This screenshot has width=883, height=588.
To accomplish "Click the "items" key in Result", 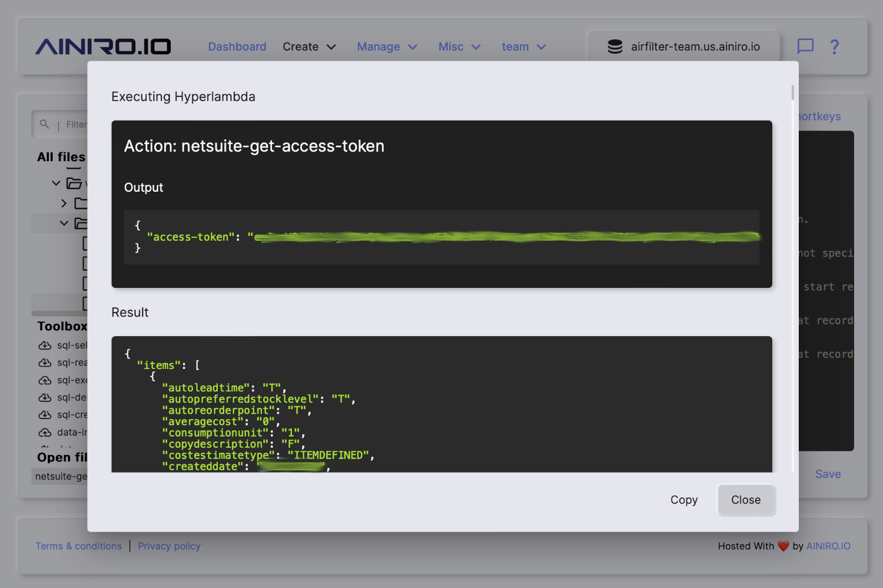I will coord(159,365).
